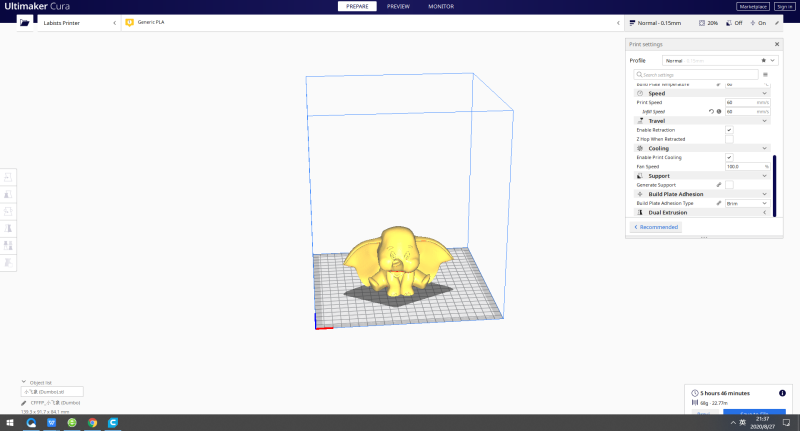Open the green browser in taskbar
Screen dimensions: 800x431
(72, 422)
